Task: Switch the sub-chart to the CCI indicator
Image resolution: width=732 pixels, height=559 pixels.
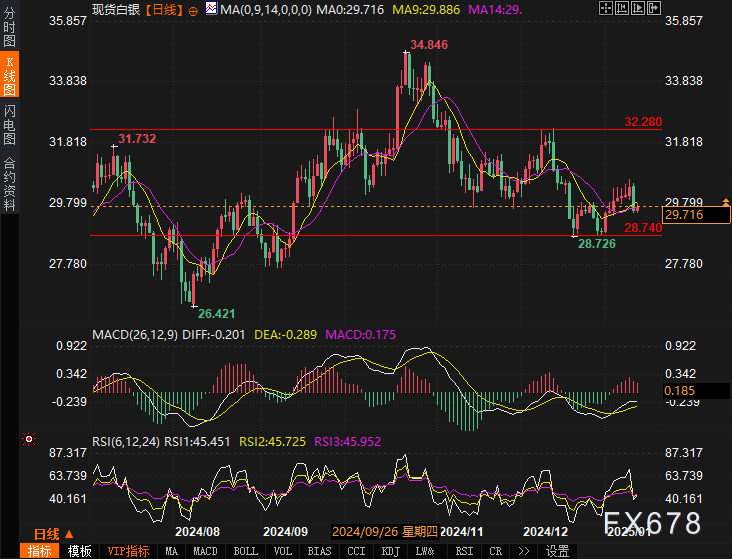Action: [356, 551]
